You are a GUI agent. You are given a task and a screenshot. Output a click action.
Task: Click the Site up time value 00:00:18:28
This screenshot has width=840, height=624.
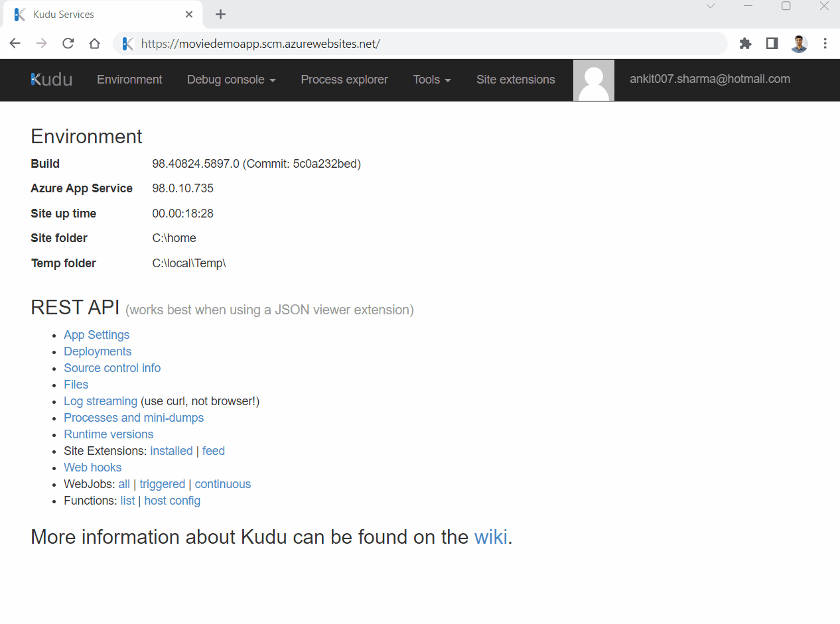(x=182, y=214)
